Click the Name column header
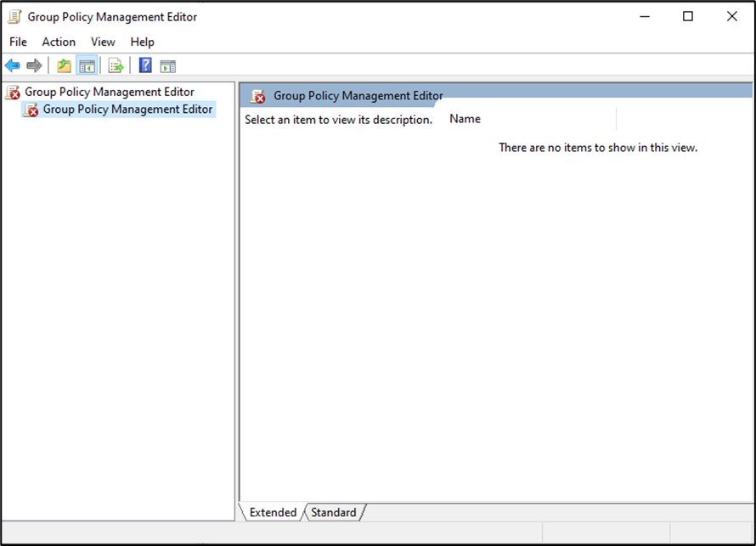 465,119
